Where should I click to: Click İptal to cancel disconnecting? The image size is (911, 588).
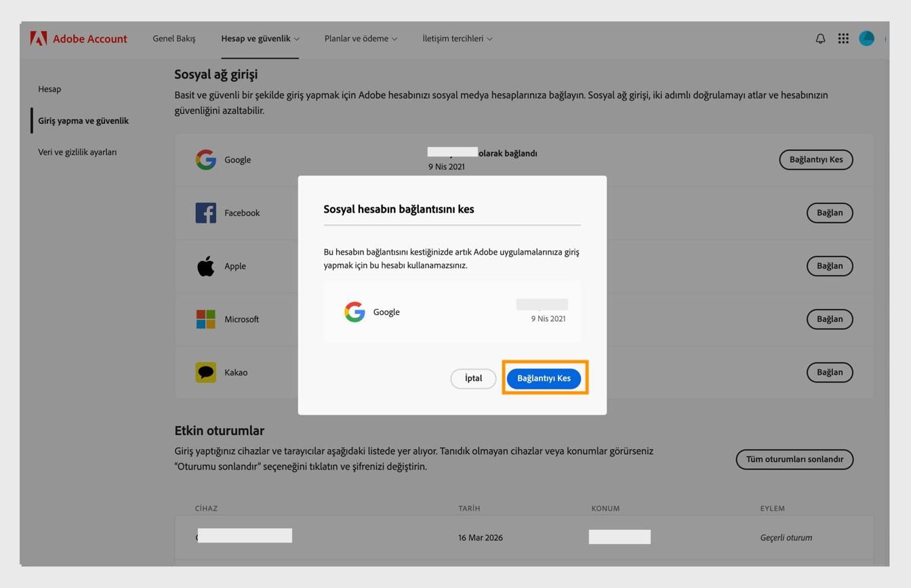tap(473, 378)
